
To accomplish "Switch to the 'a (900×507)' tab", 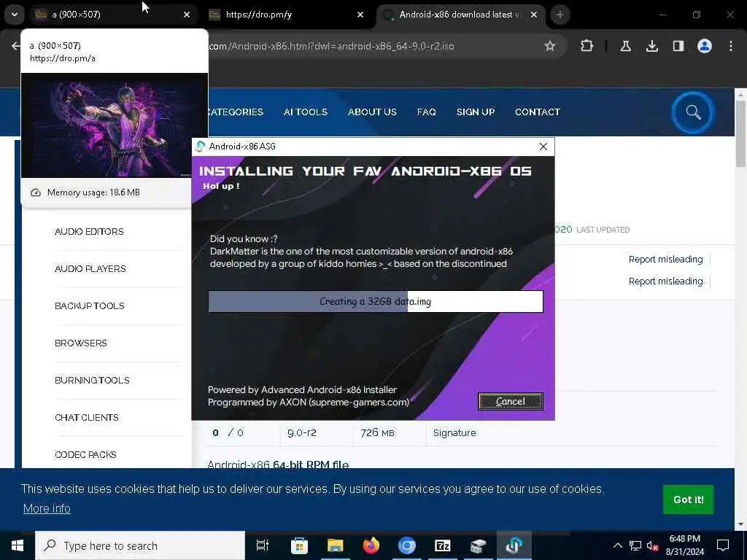I will tap(115, 15).
